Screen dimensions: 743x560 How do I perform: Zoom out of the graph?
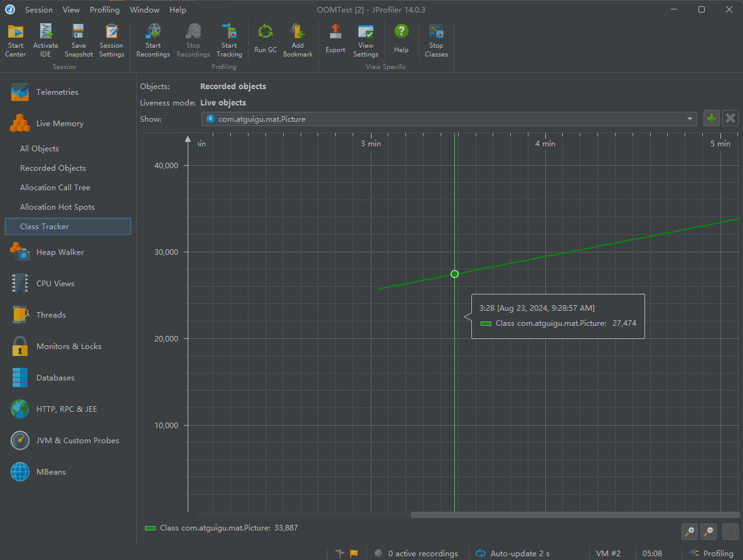tap(708, 532)
